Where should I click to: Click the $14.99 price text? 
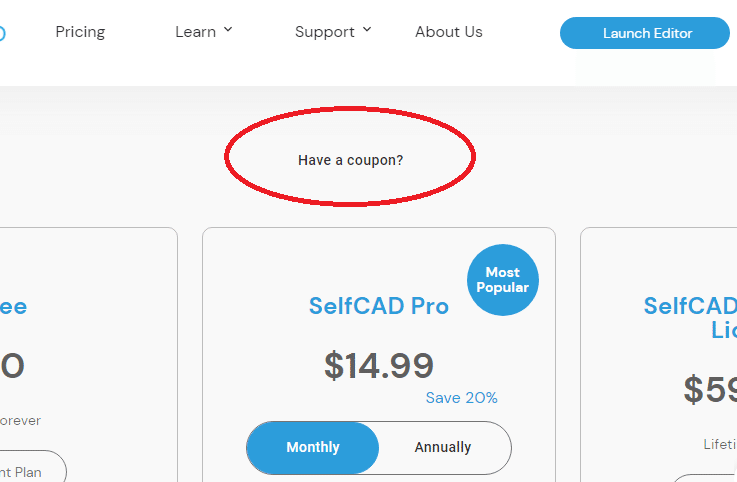click(378, 365)
